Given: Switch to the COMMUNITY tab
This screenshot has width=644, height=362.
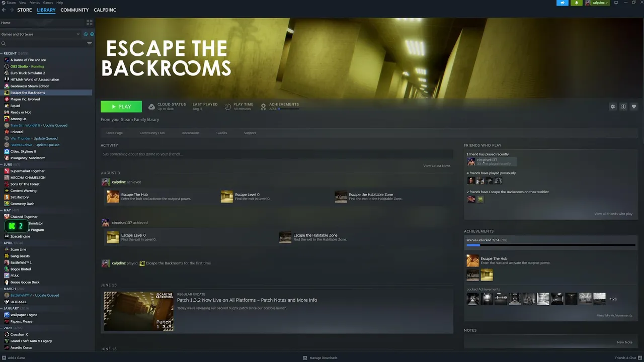Looking at the screenshot, I should [x=74, y=10].
